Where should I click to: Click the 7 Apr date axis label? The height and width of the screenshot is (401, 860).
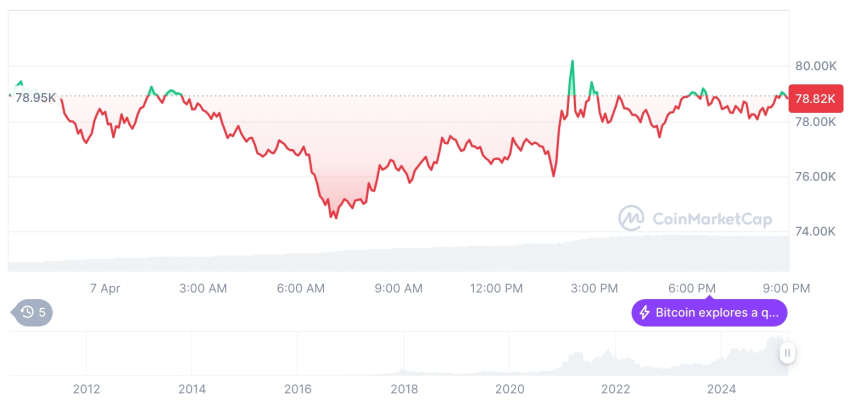(104, 288)
